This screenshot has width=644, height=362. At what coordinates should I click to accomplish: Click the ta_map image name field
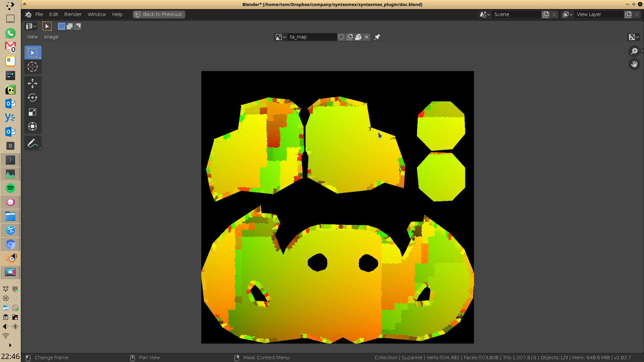(x=312, y=37)
